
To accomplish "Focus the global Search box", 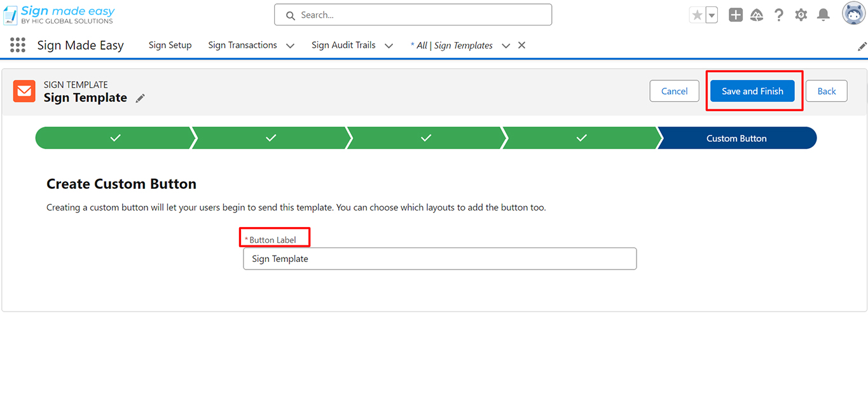I will tap(413, 15).
